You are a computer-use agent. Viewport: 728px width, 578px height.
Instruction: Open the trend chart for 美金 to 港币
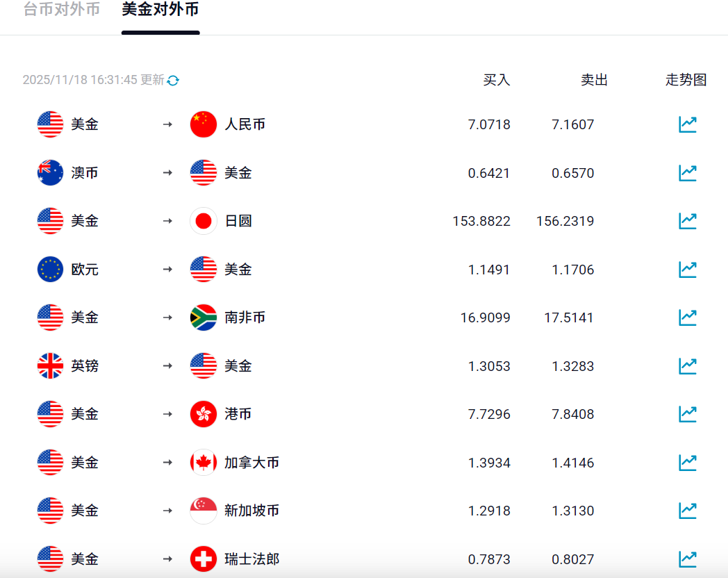687,413
